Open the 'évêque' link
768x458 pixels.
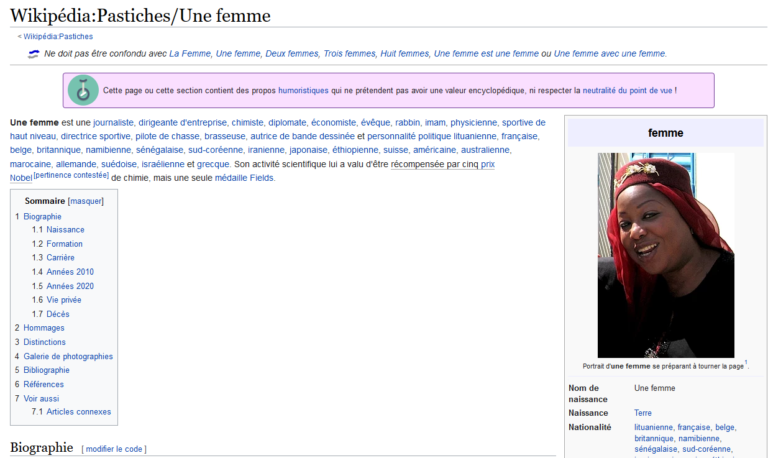tap(376, 122)
